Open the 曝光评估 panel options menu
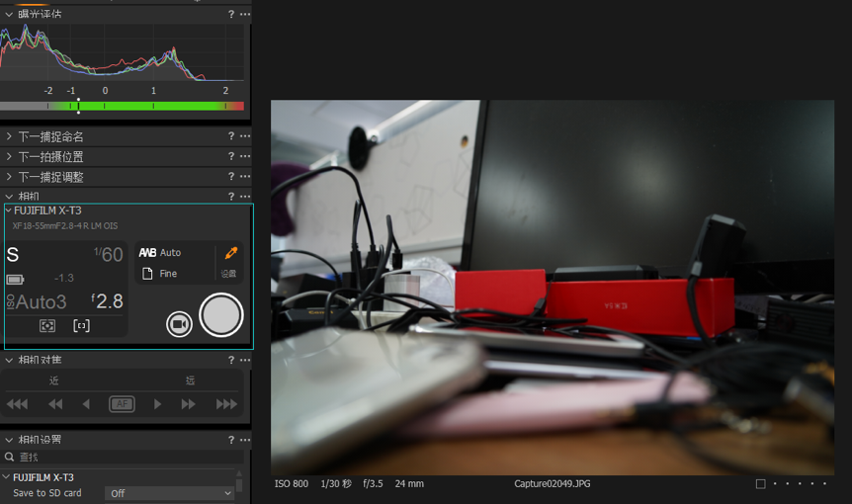This screenshot has width=852, height=504. click(245, 14)
